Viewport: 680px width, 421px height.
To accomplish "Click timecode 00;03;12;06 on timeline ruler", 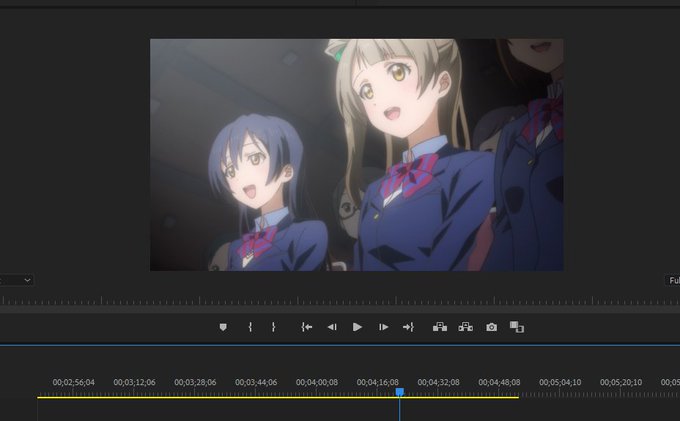I will pos(134,382).
